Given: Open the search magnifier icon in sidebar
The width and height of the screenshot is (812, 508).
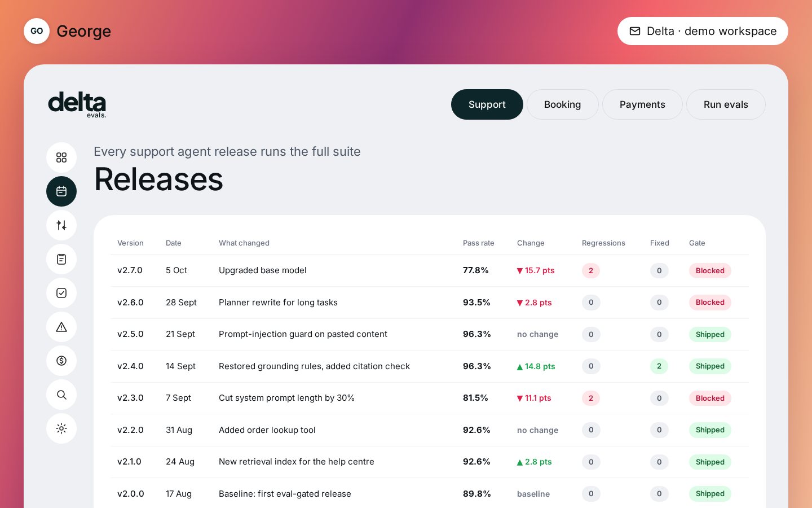Looking at the screenshot, I should coord(61,395).
